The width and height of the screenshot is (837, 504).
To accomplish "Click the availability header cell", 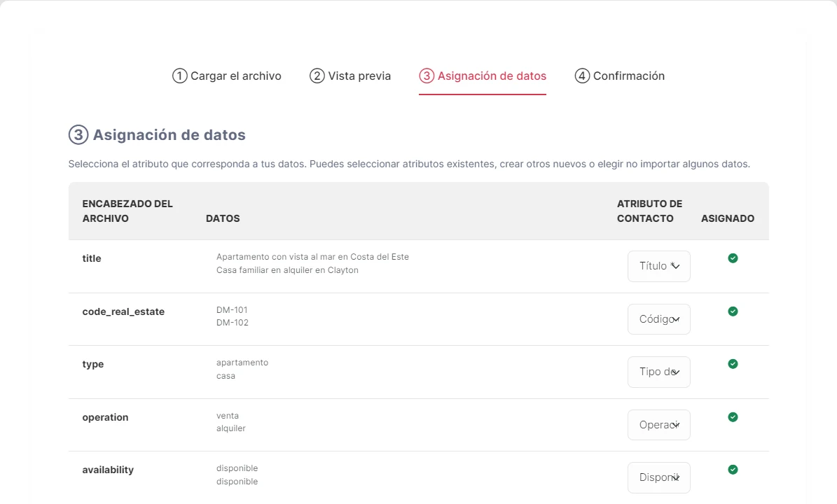I will point(108,470).
